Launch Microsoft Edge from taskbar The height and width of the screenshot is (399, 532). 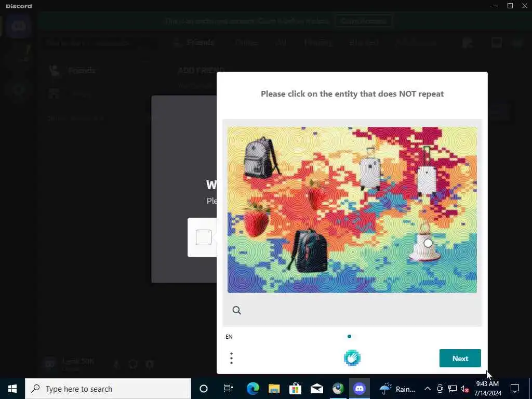point(253,389)
